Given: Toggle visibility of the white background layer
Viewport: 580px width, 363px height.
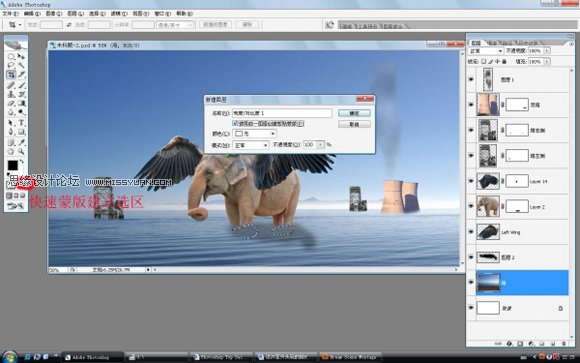Looking at the screenshot, I should pyautogui.click(x=471, y=308).
